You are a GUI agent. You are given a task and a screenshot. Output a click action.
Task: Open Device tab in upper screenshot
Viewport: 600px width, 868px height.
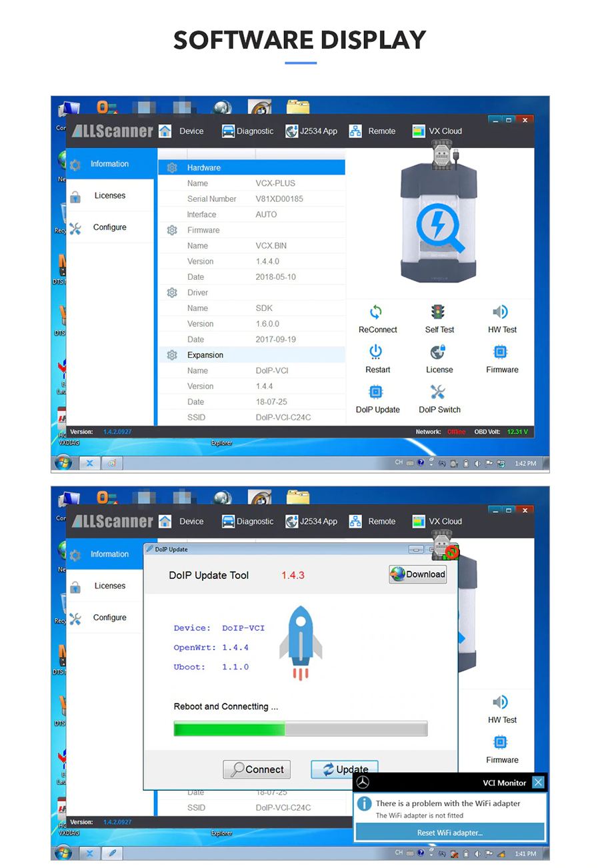click(181, 131)
